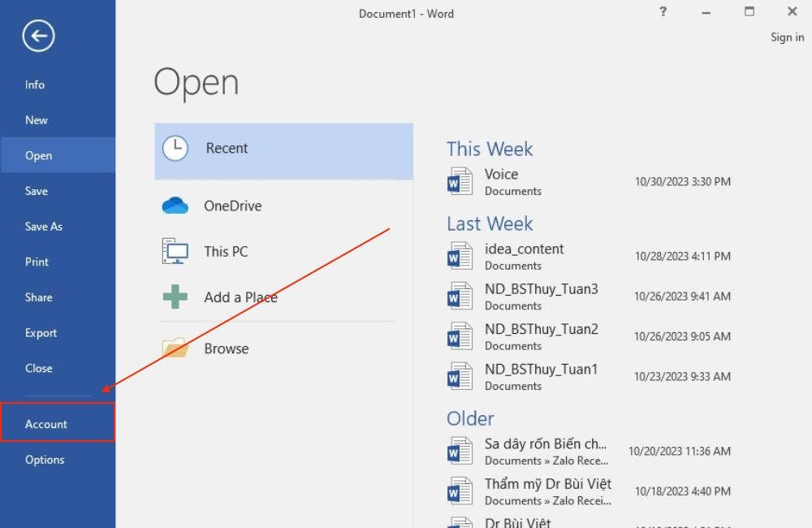Choose Save As from the sidebar
This screenshot has height=528, width=812.
[x=58, y=226]
